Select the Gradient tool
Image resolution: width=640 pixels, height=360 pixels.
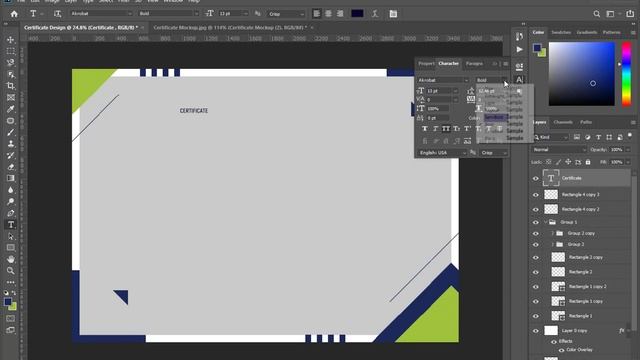tap(11, 178)
